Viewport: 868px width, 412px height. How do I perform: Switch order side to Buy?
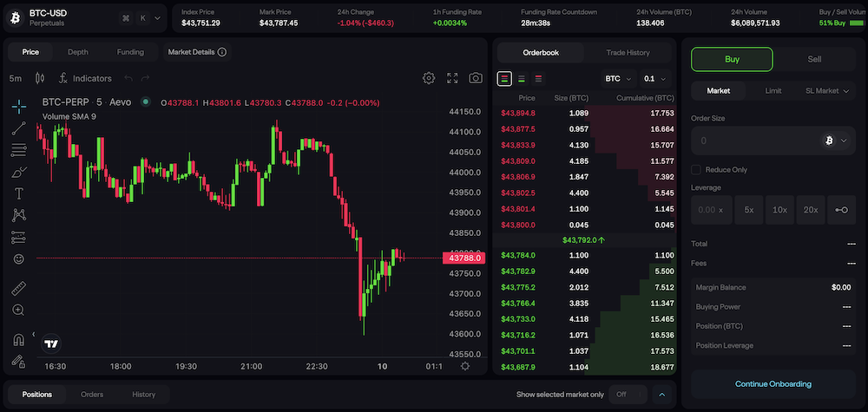click(x=732, y=59)
